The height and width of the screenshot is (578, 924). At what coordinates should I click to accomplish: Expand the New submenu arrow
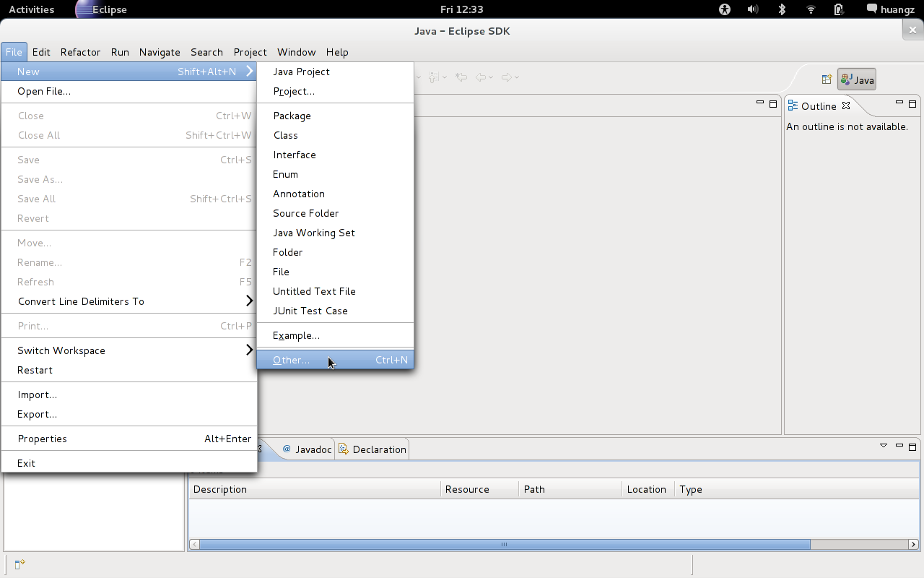pyautogui.click(x=249, y=71)
